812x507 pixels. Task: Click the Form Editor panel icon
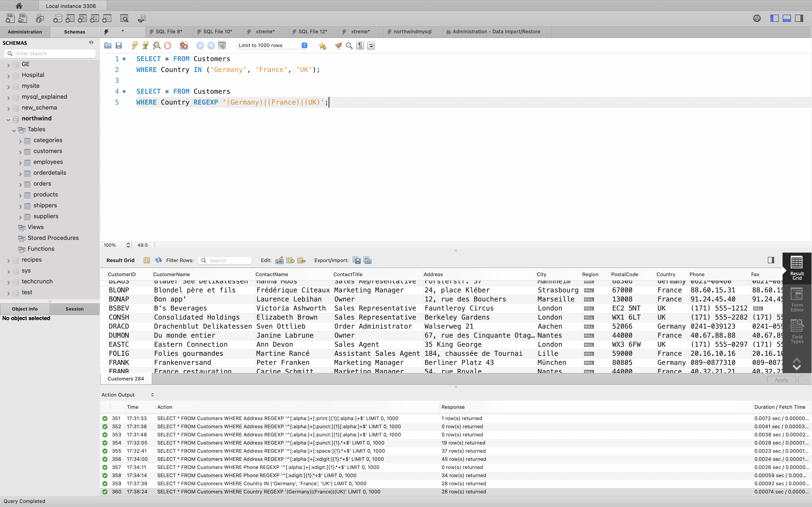797,299
